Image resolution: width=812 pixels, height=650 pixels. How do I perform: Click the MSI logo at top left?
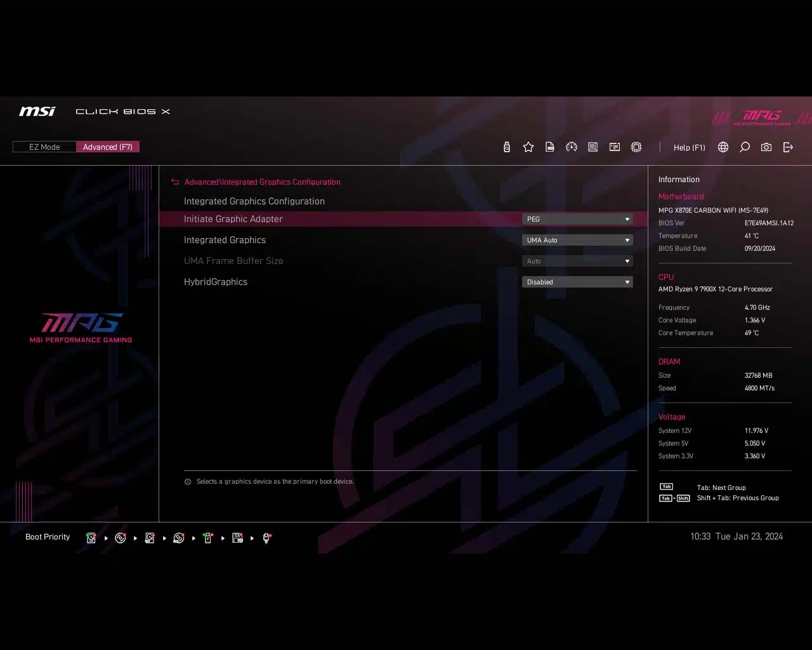point(37,112)
